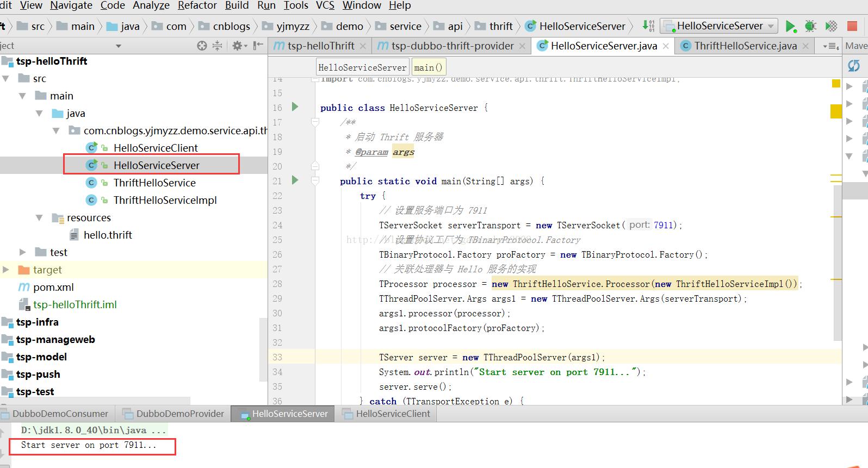Click the Make Project build icon
Image resolution: width=868 pixels, height=468 pixels.
pos(648,26)
